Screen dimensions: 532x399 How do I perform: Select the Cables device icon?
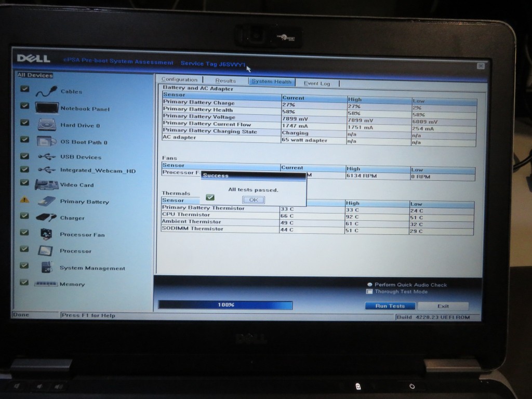click(46, 91)
